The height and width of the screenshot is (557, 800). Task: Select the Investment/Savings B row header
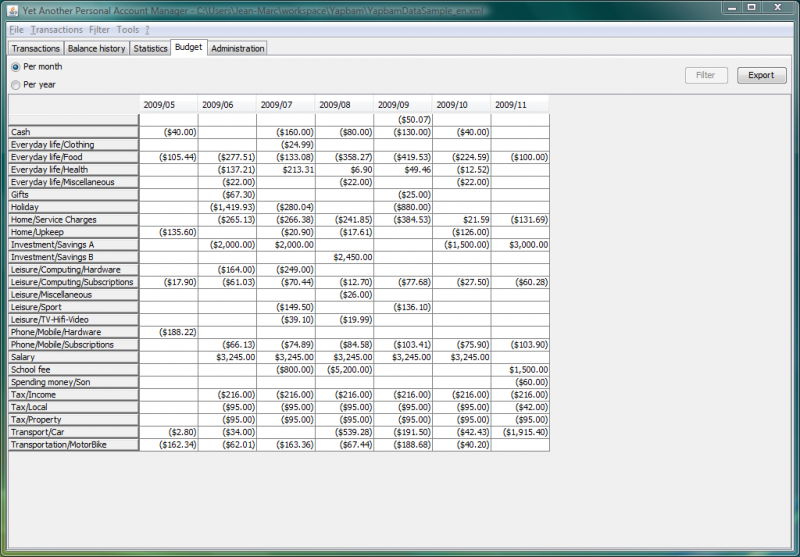point(73,257)
